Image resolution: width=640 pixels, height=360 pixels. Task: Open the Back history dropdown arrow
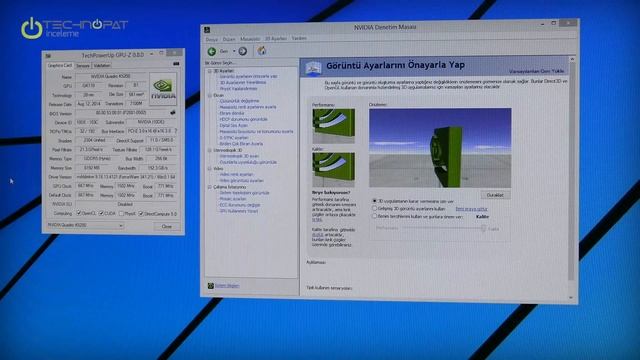pos(234,51)
